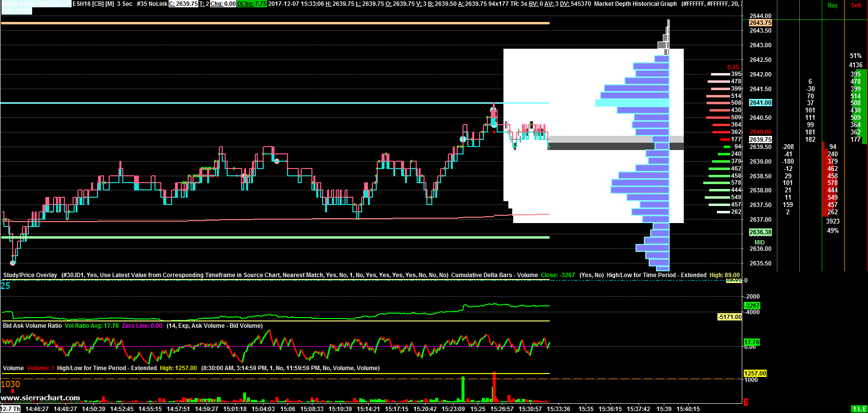Click the 12-7 Th date label
This screenshot has width=868, height=413.
[10, 409]
